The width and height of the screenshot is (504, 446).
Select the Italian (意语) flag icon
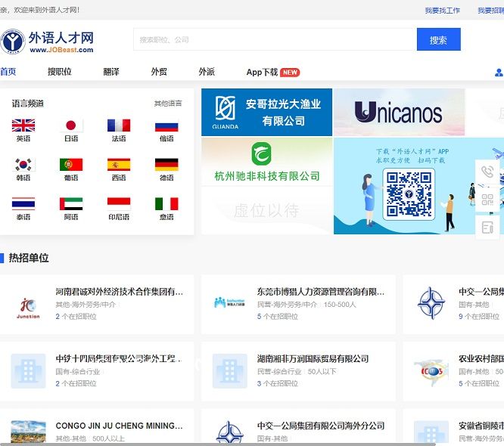[x=166, y=204]
